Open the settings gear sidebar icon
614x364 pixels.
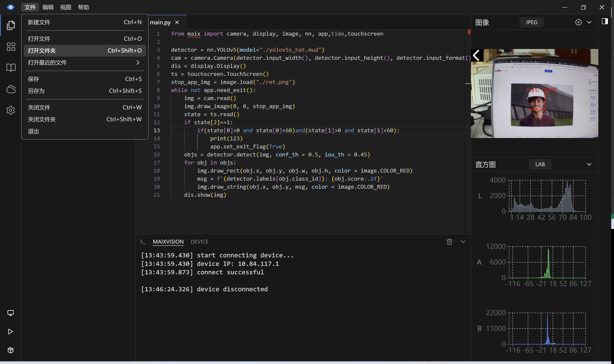pyautogui.click(x=11, y=110)
